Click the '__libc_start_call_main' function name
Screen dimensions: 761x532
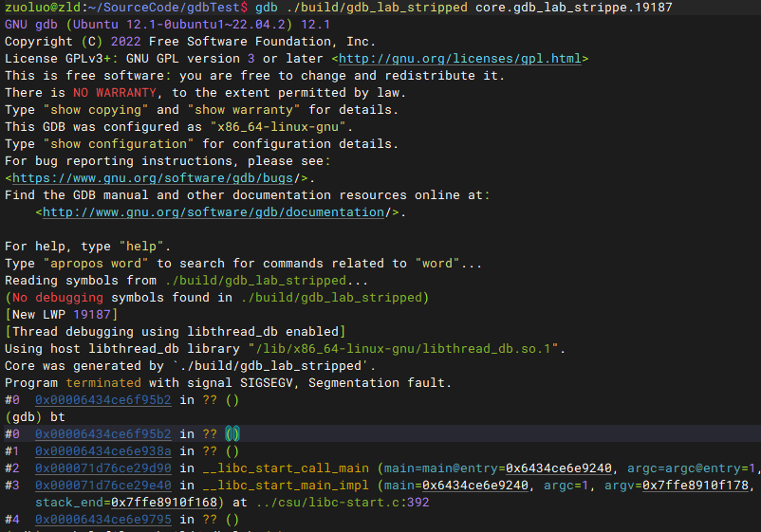tap(286, 468)
